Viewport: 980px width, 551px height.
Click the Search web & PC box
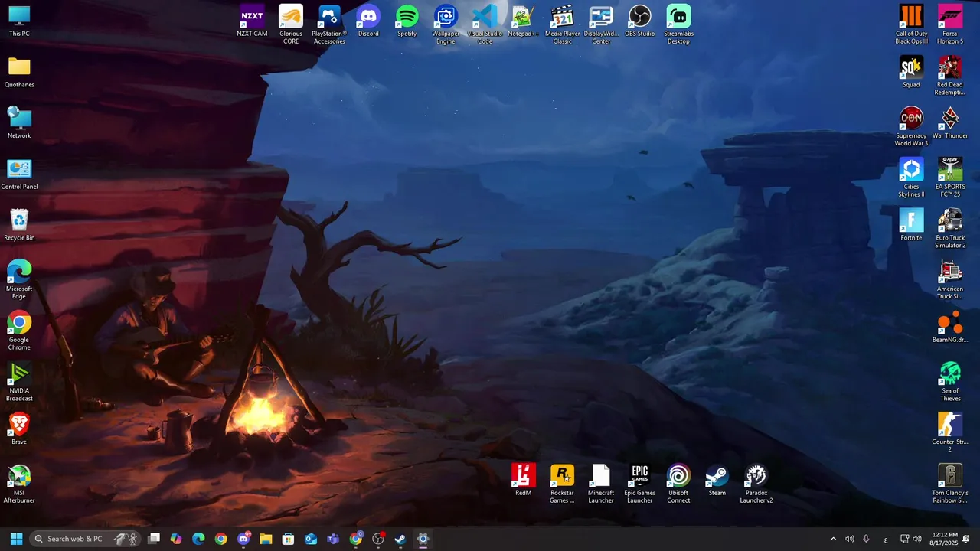pos(86,539)
